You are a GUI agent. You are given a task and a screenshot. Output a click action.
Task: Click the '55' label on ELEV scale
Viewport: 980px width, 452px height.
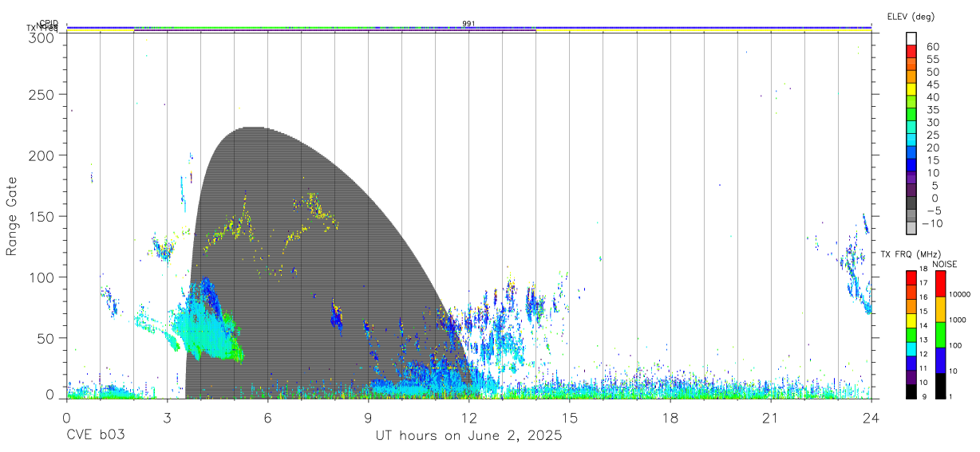pyautogui.click(x=933, y=59)
